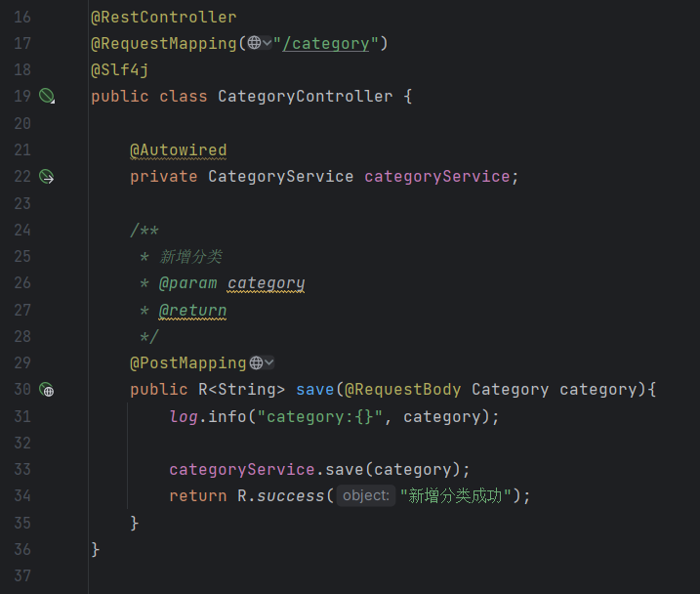This screenshot has height=594, width=700.
Task: Click the no-bean gutter icon on line 19
Action: coord(47,96)
